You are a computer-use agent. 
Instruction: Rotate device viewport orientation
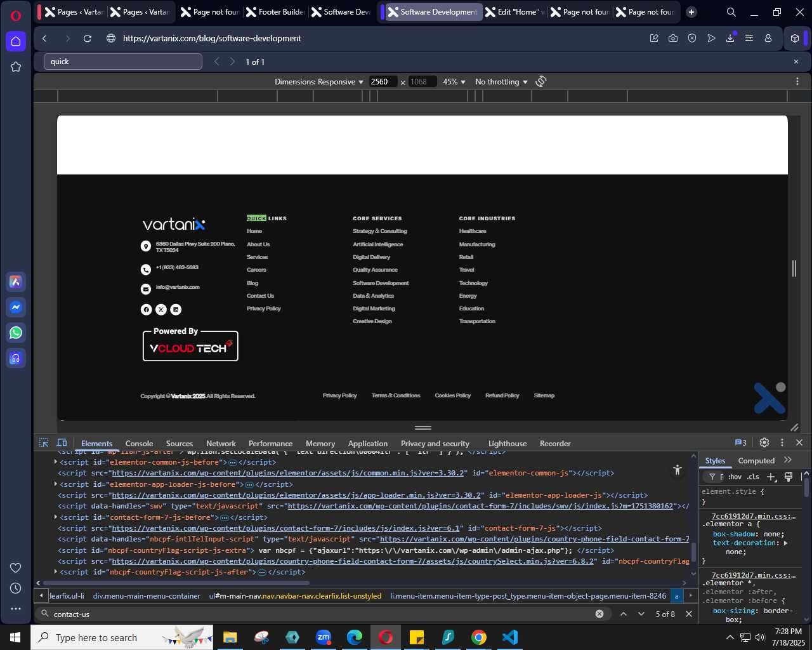tap(541, 81)
